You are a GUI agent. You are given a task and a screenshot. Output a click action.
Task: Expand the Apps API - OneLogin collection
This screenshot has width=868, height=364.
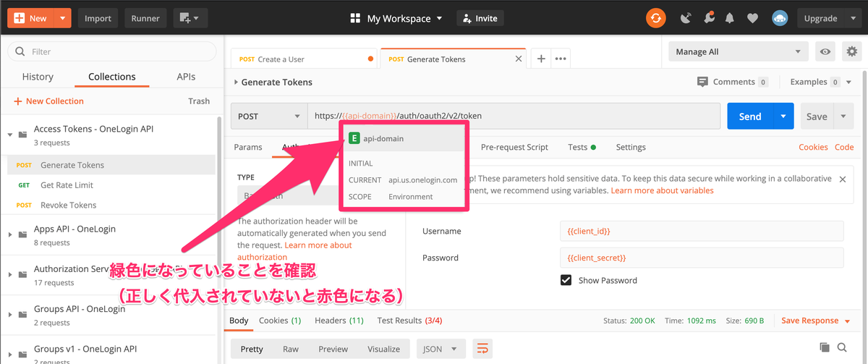click(x=9, y=234)
